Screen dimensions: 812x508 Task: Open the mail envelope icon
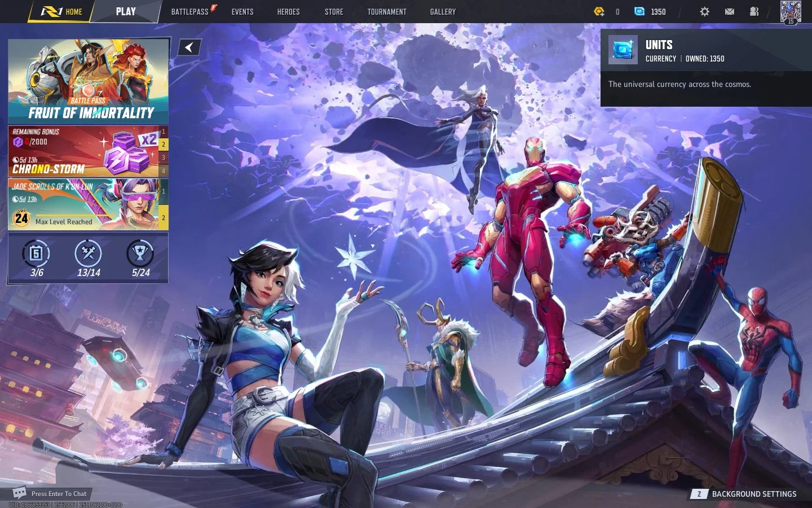click(x=729, y=11)
